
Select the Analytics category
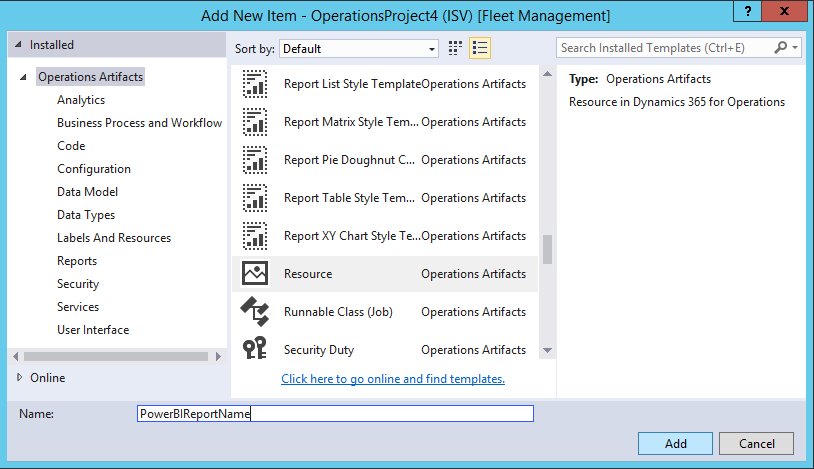[81, 100]
